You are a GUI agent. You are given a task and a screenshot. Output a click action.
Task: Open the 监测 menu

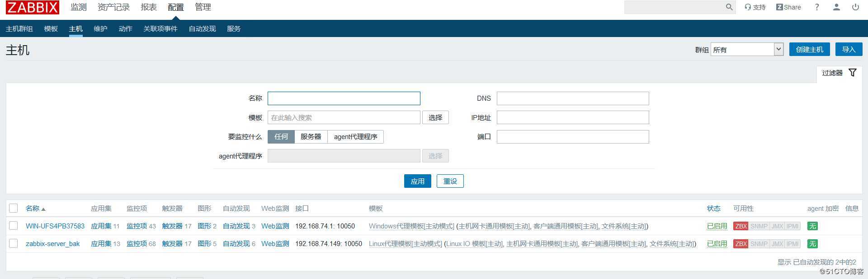pyautogui.click(x=79, y=7)
